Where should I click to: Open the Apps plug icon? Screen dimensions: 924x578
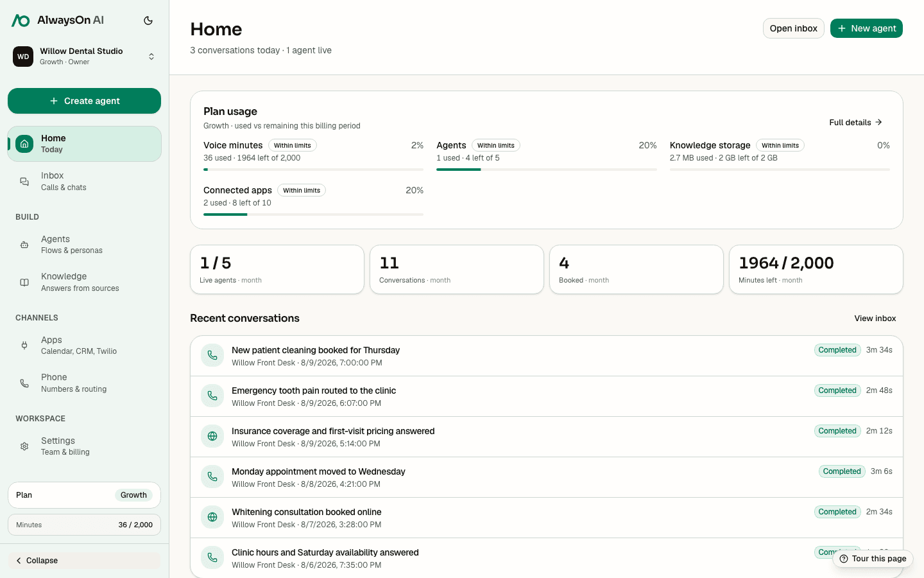[24, 346]
